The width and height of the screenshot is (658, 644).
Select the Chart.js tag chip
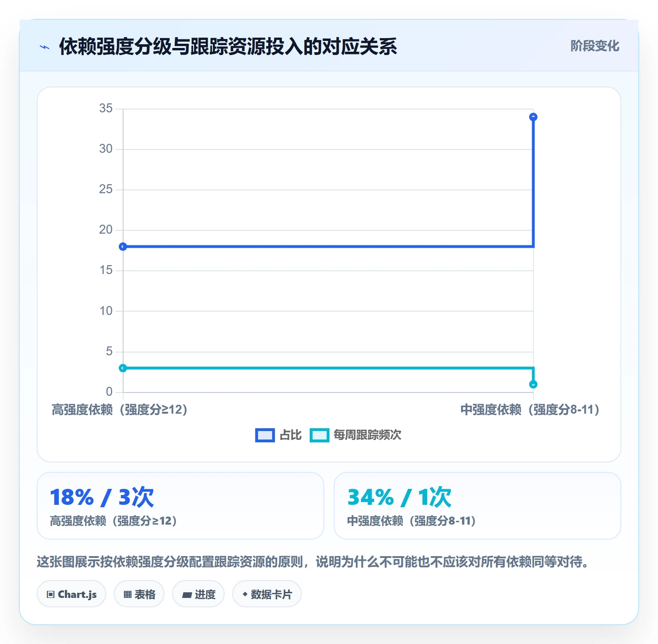(71, 594)
